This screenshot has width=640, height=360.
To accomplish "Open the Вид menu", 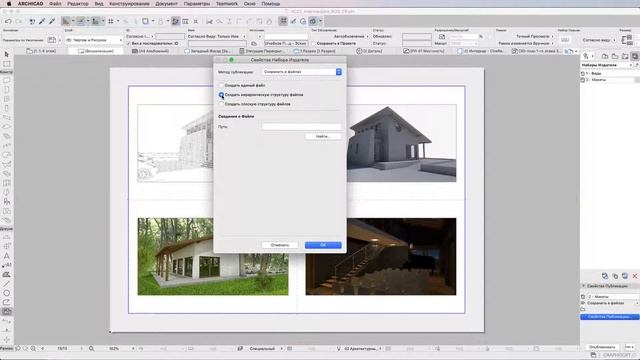I will click(99, 4).
